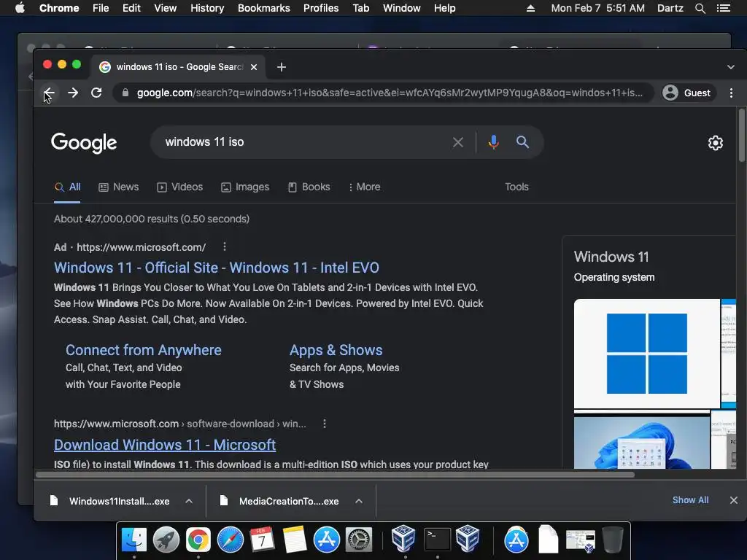Submit the search with the magnifier icon

[522, 142]
